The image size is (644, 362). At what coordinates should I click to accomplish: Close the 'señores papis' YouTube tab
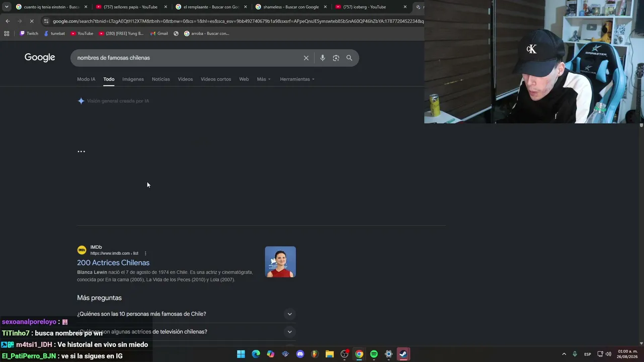pyautogui.click(x=166, y=7)
